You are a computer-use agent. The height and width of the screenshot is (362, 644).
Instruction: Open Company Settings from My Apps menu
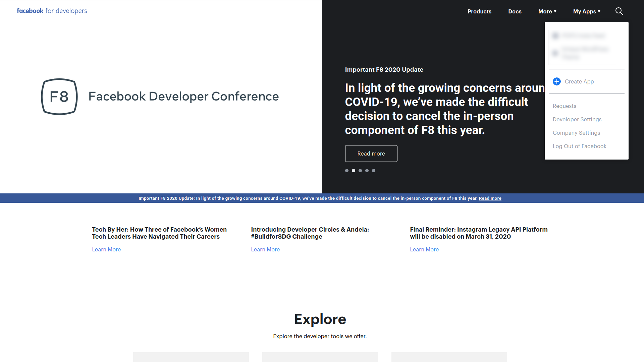[x=576, y=133]
